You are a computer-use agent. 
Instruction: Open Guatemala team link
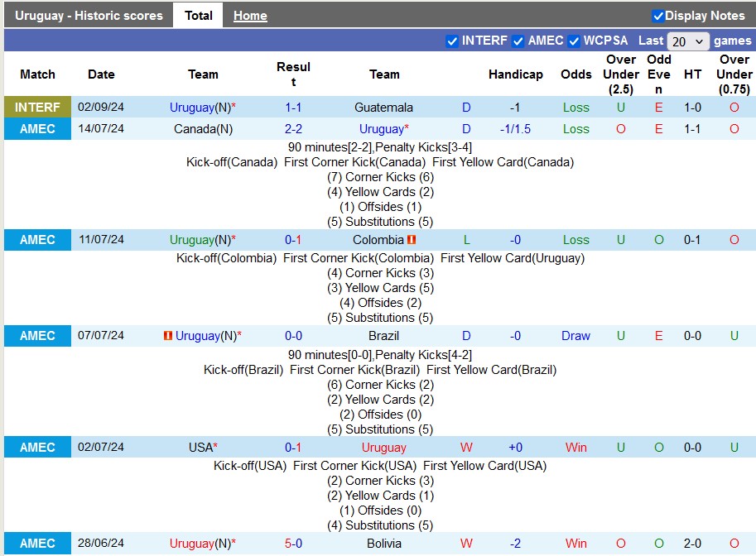click(383, 108)
